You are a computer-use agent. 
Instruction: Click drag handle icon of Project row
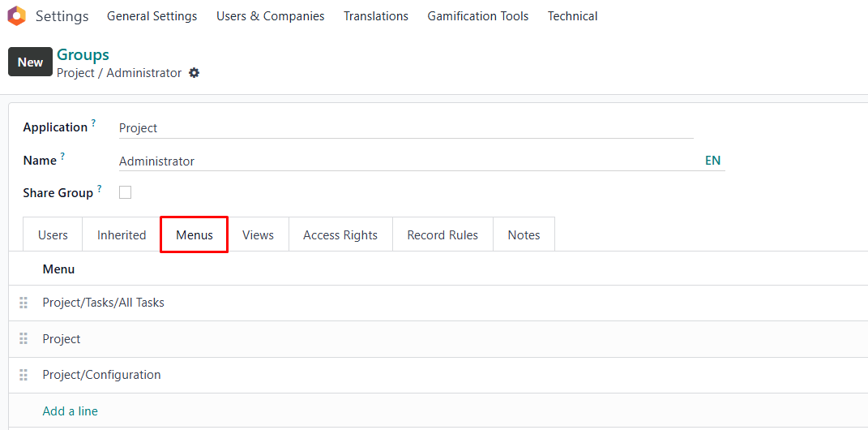24,339
